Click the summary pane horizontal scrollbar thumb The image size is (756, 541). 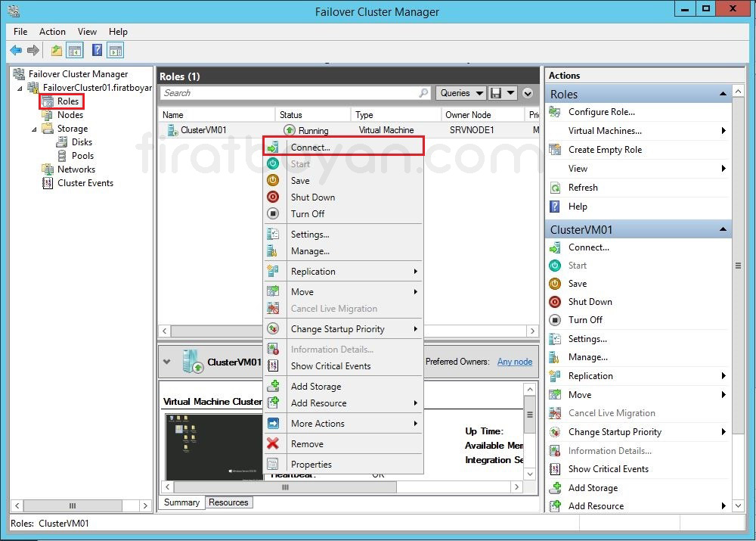[285, 487]
